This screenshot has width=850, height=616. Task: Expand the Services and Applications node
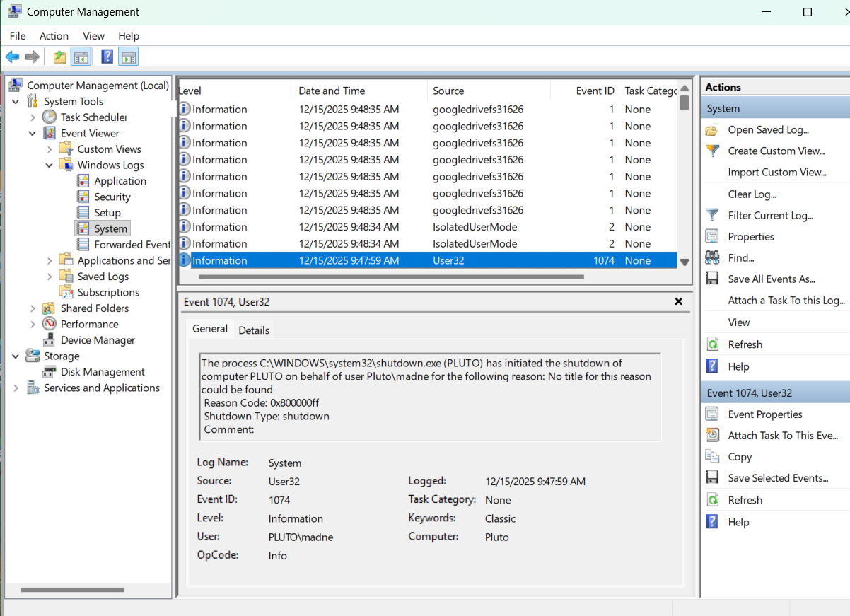(x=16, y=388)
